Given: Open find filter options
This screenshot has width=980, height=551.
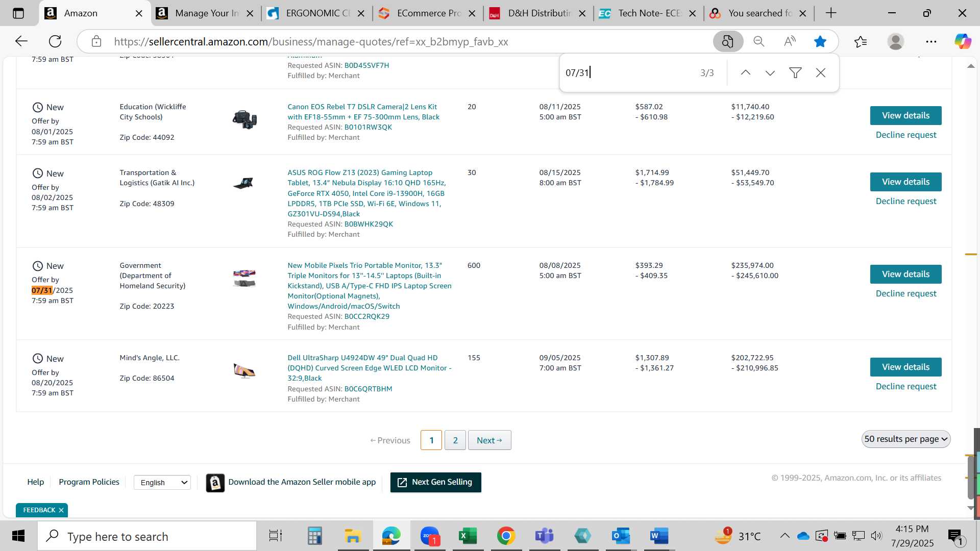Looking at the screenshot, I should point(795,73).
